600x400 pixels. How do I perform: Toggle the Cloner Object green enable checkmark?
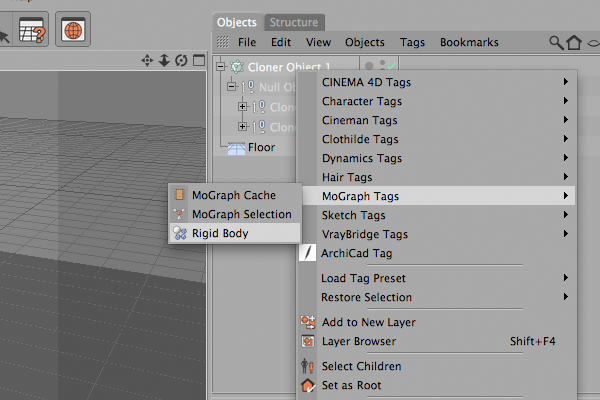[392, 66]
